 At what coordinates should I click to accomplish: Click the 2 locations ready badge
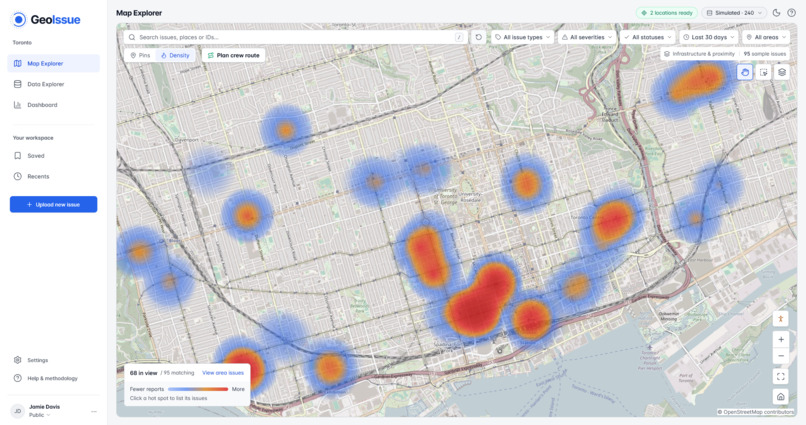(667, 13)
